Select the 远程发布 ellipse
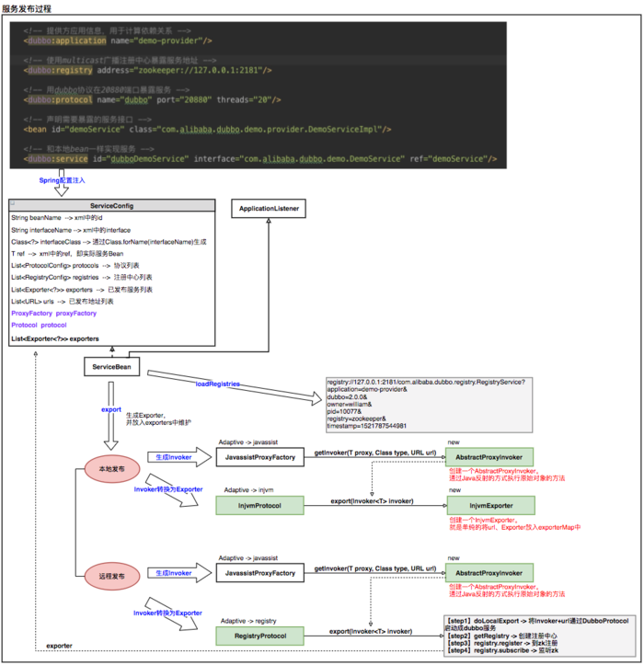The width and height of the screenshot is (644, 665). (112, 577)
